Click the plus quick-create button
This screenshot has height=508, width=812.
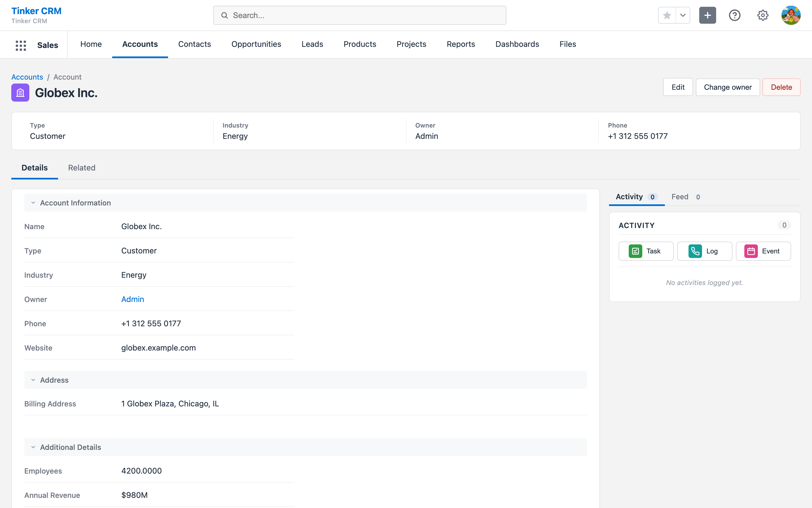pos(708,16)
